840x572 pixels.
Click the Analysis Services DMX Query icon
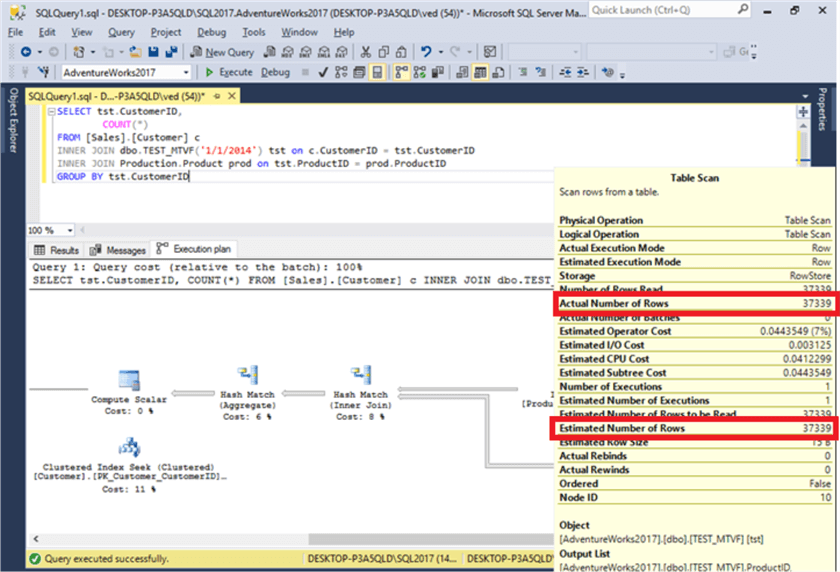[x=306, y=52]
